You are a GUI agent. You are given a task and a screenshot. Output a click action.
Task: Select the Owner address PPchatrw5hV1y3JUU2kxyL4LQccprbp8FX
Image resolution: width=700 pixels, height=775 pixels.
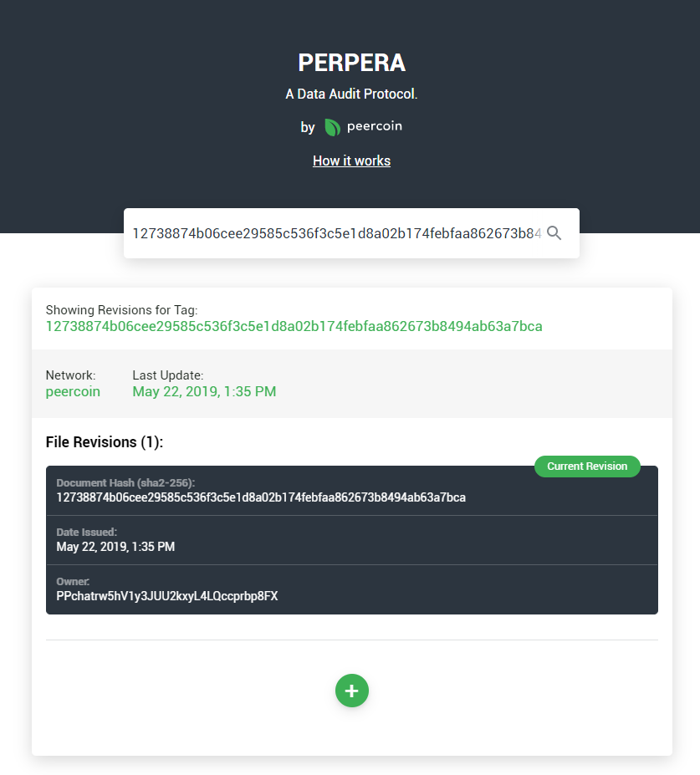(x=167, y=596)
